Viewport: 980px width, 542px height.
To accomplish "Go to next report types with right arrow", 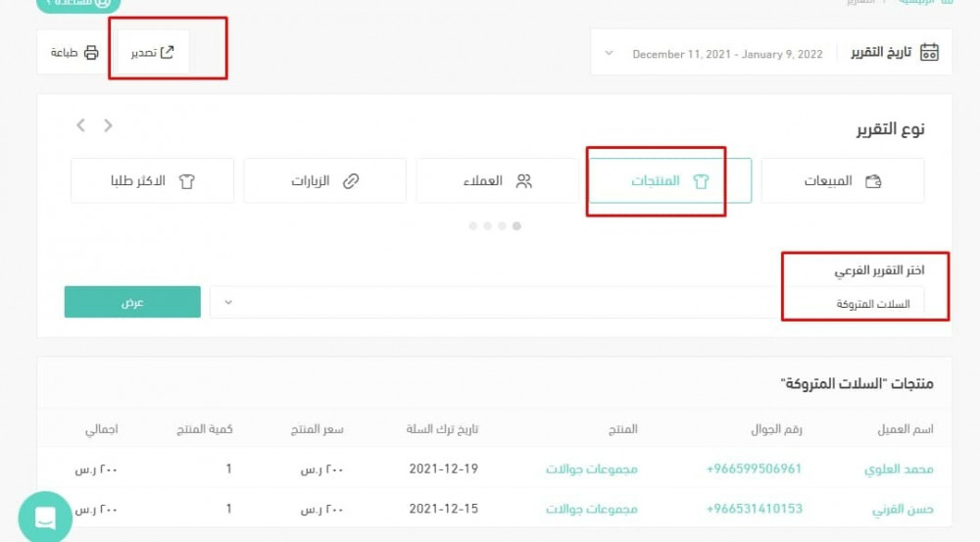I will click(108, 125).
